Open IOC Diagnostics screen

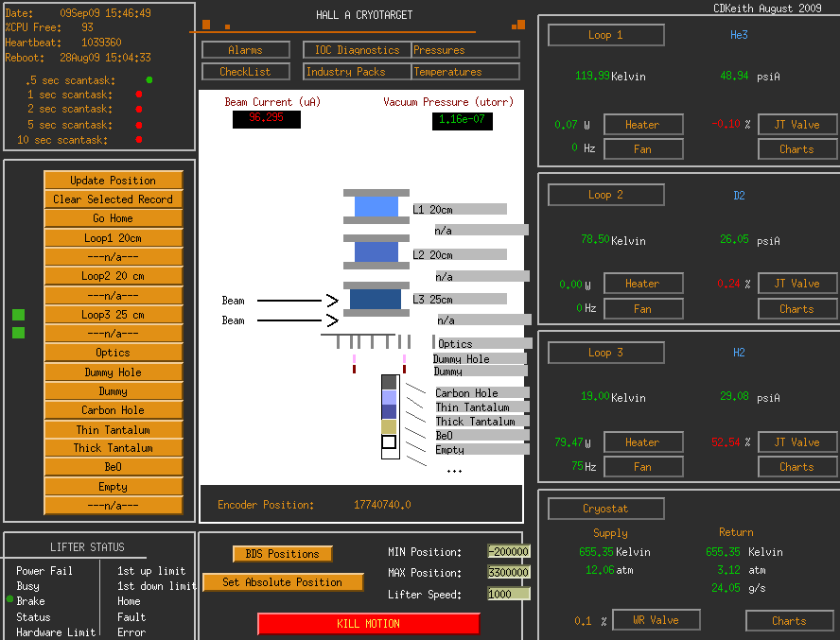click(x=357, y=50)
